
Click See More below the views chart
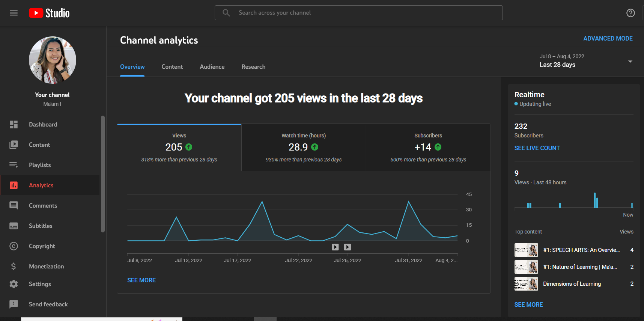coord(141,280)
